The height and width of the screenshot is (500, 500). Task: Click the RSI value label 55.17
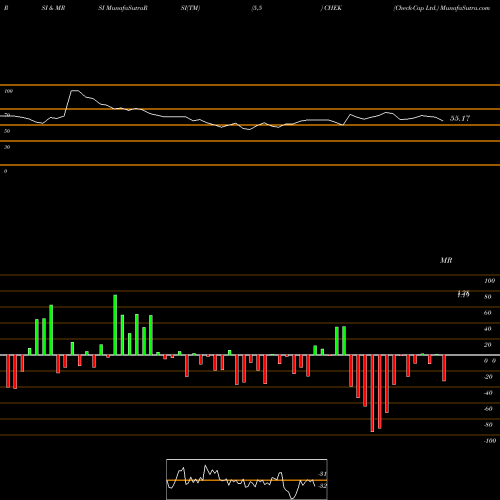(460, 118)
